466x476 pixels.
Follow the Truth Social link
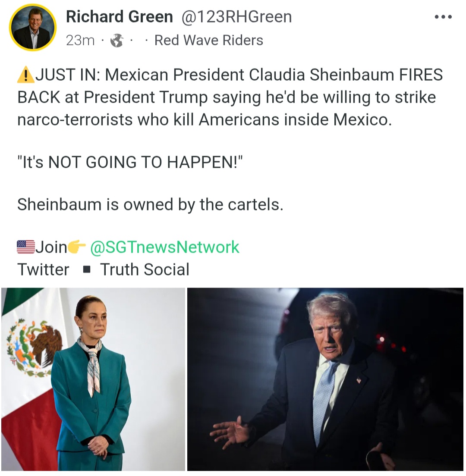(x=145, y=269)
